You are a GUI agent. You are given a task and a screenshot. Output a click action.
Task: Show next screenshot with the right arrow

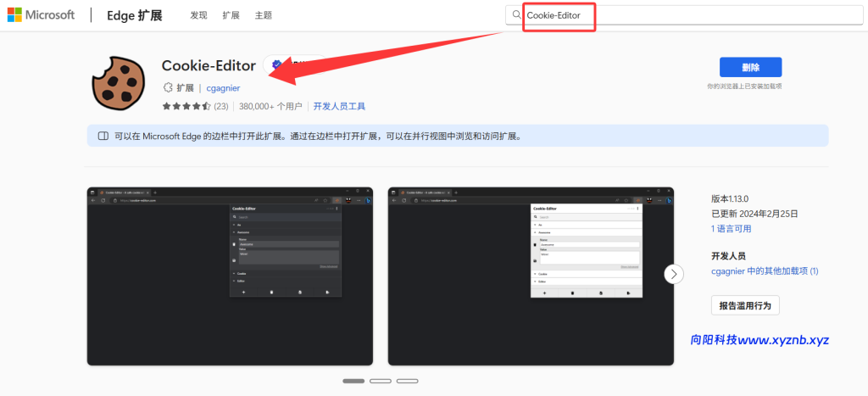(674, 274)
